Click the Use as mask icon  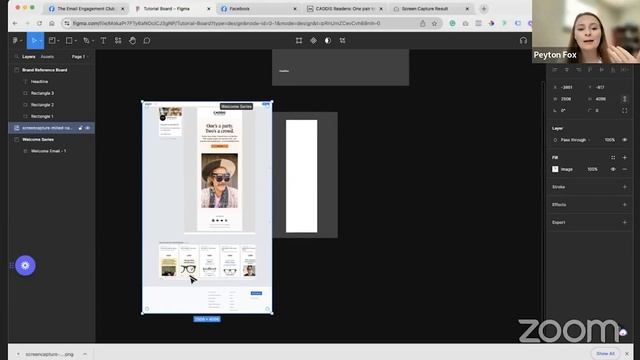click(328, 40)
